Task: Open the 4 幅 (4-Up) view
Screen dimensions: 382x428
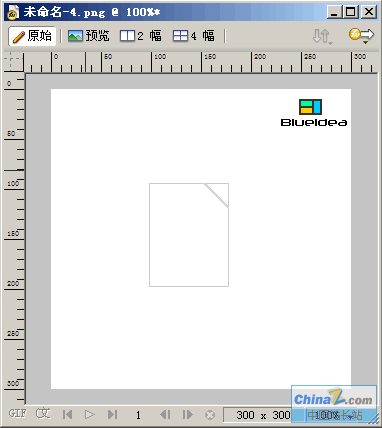Action: pos(194,36)
